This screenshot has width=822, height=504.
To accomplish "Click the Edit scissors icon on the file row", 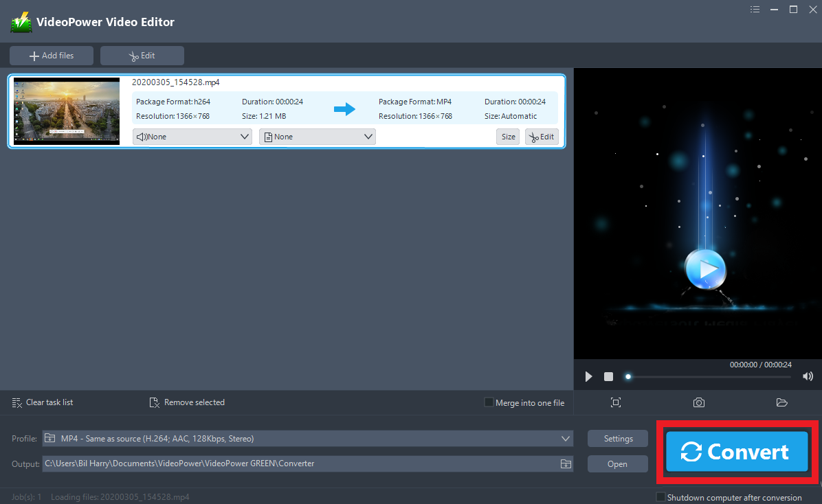I will point(542,136).
